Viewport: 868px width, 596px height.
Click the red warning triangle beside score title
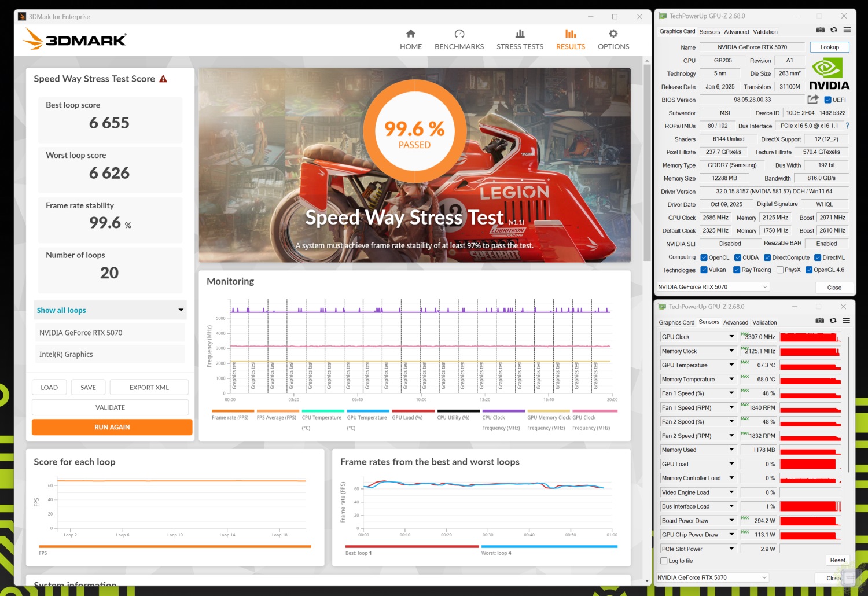[x=163, y=79]
